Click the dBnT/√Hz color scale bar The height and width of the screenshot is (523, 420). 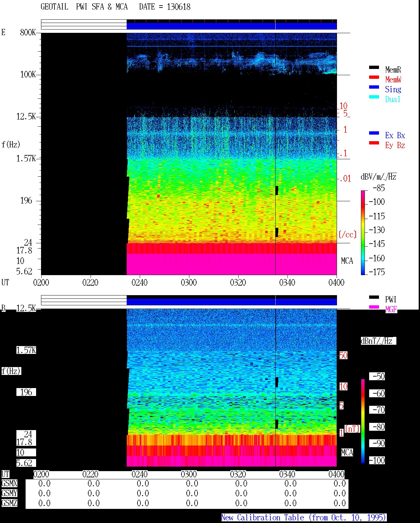tap(363, 421)
